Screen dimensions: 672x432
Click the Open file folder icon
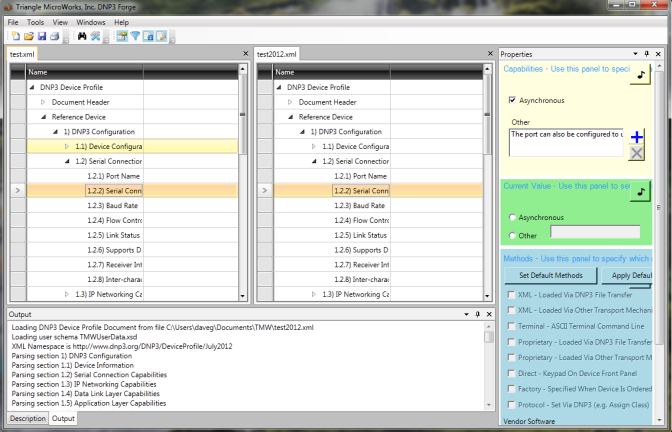coord(30,36)
